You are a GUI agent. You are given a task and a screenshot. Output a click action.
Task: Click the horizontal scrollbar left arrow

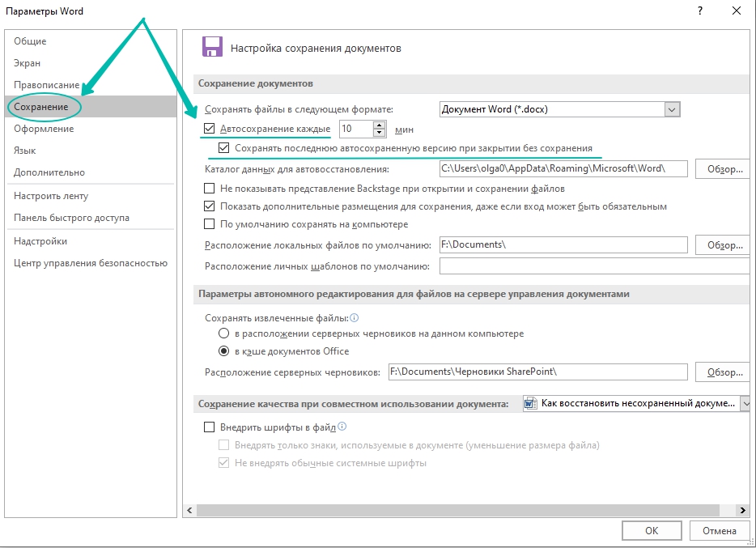pyautogui.click(x=190, y=510)
